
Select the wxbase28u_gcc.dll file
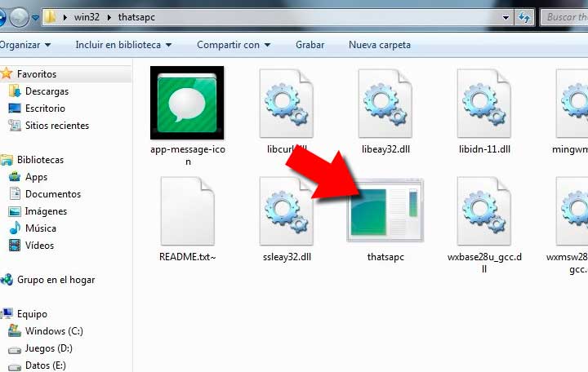[x=484, y=210]
